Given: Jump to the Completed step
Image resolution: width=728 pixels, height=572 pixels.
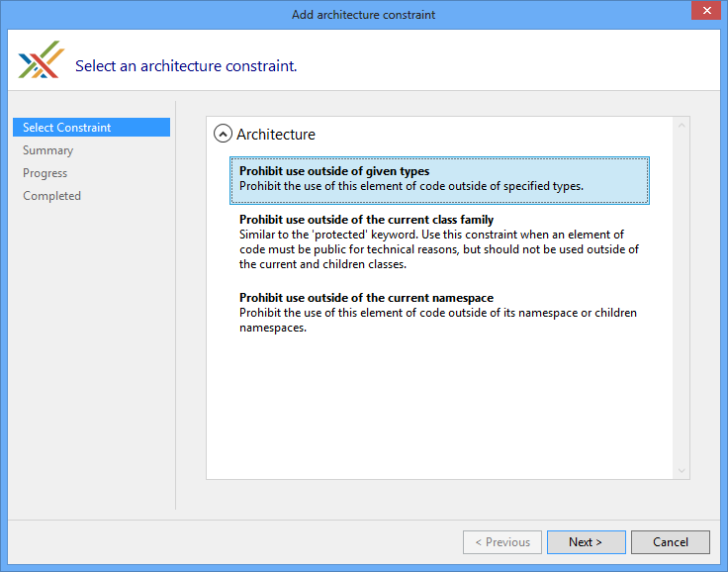Looking at the screenshot, I should point(52,196).
